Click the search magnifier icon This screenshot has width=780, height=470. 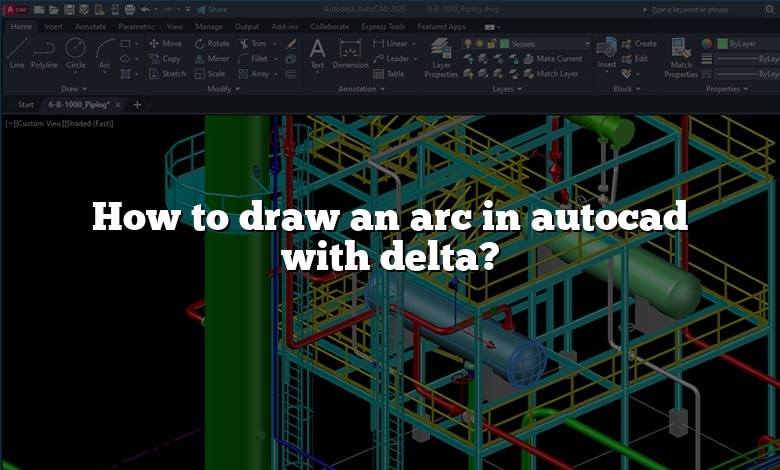[770, 9]
